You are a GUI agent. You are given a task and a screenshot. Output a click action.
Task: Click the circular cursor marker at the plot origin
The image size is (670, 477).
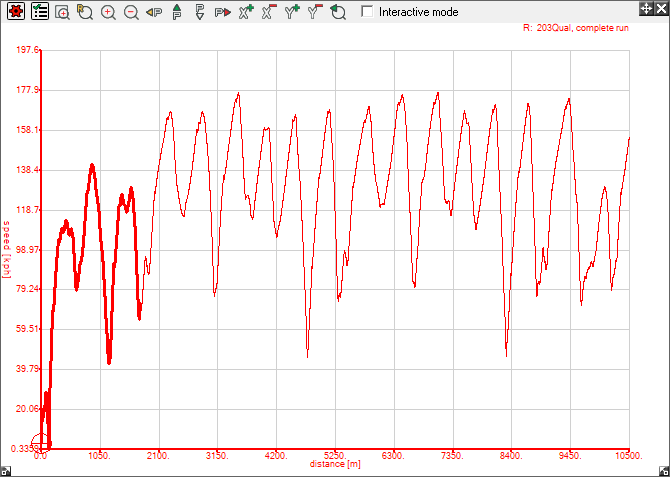tap(40, 444)
